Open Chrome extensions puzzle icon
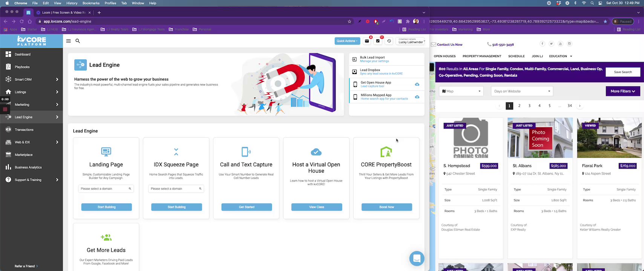The image size is (644, 271). coord(408,21)
